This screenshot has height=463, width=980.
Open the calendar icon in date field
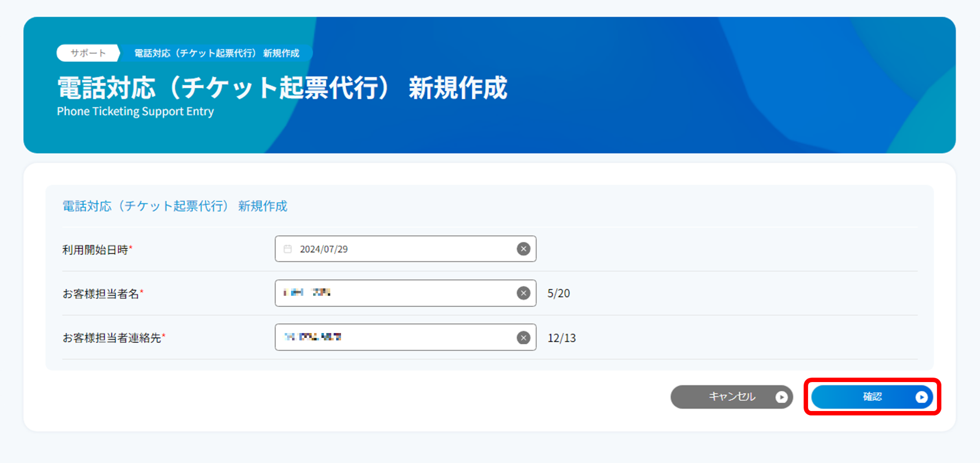coord(288,249)
